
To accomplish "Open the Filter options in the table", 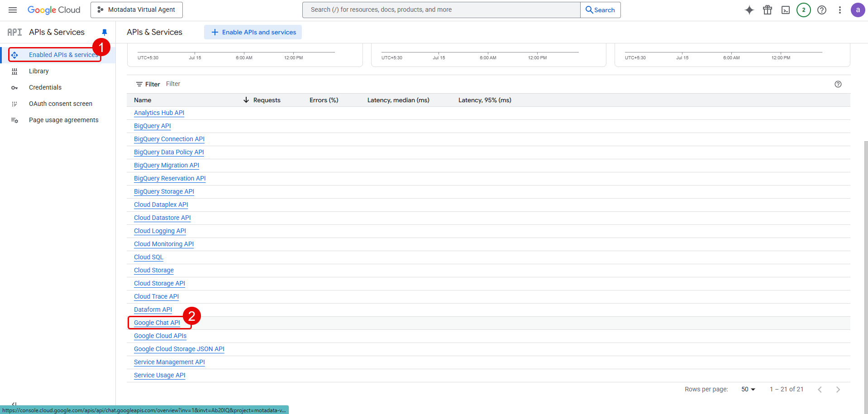I will coord(148,84).
